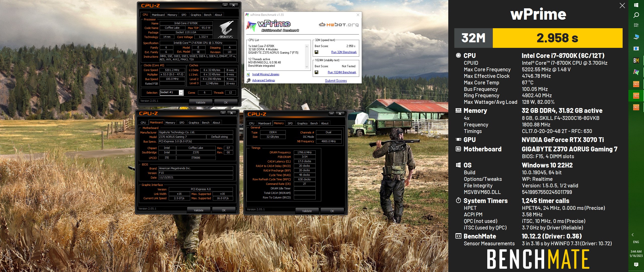This screenshot has height=272, width=644.
Task: Click the wPrime title bar icon
Action: click(247, 15)
